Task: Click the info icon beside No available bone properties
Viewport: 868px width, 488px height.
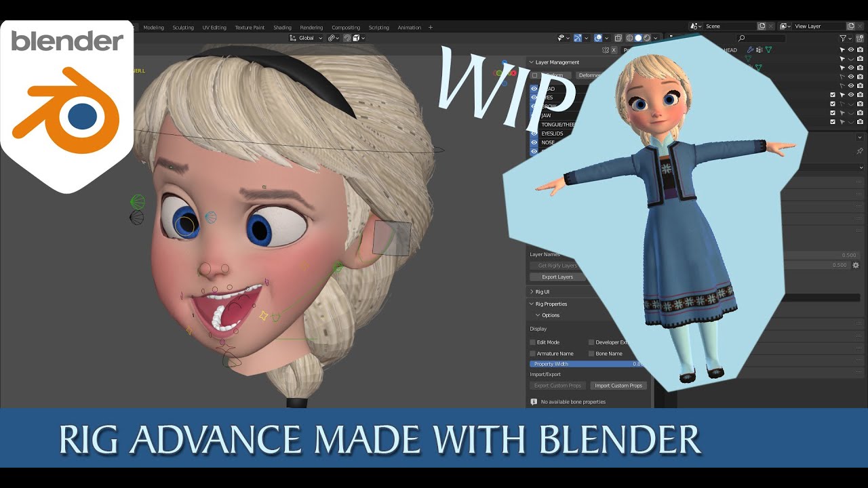Action: click(x=534, y=402)
